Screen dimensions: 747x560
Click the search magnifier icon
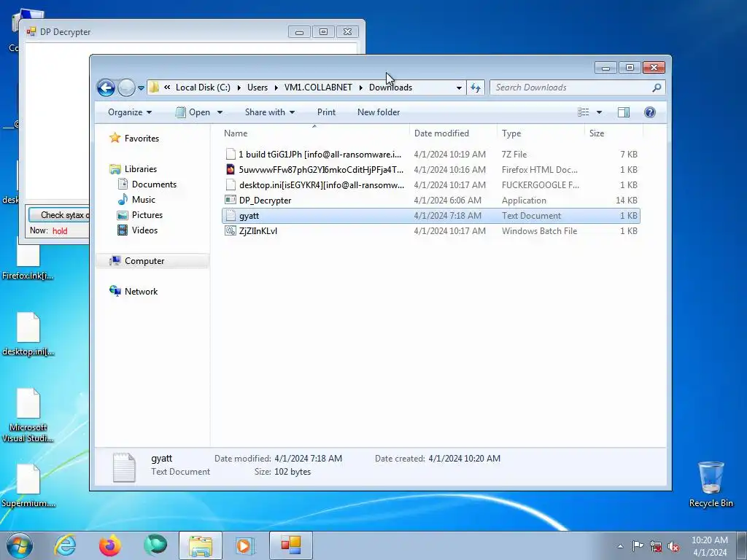pyautogui.click(x=657, y=87)
